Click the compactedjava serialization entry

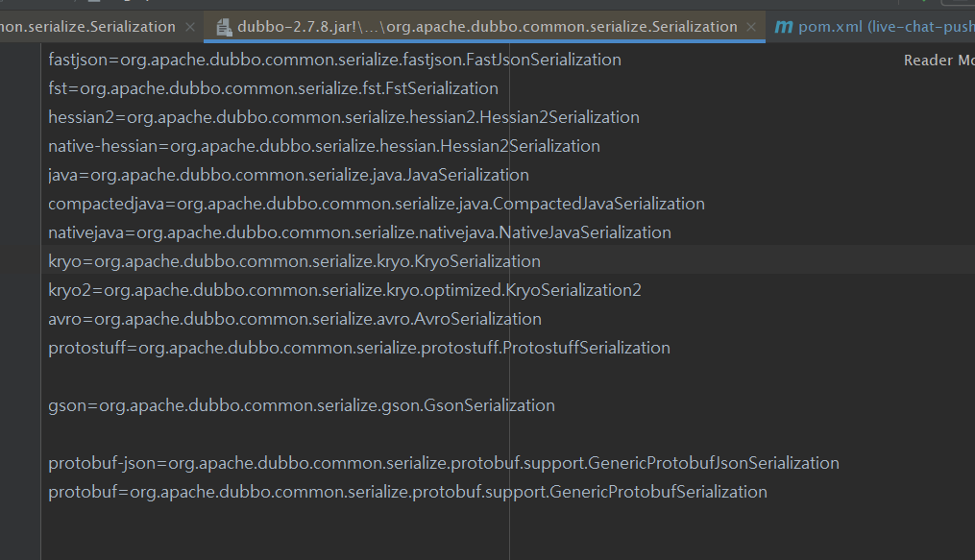click(x=377, y=204)
